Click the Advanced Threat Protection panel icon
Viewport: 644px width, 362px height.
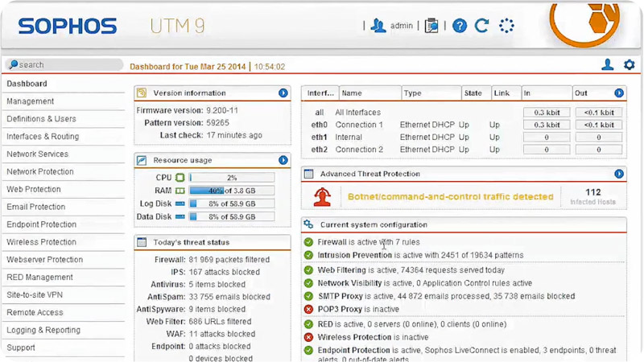click(308, 174)
